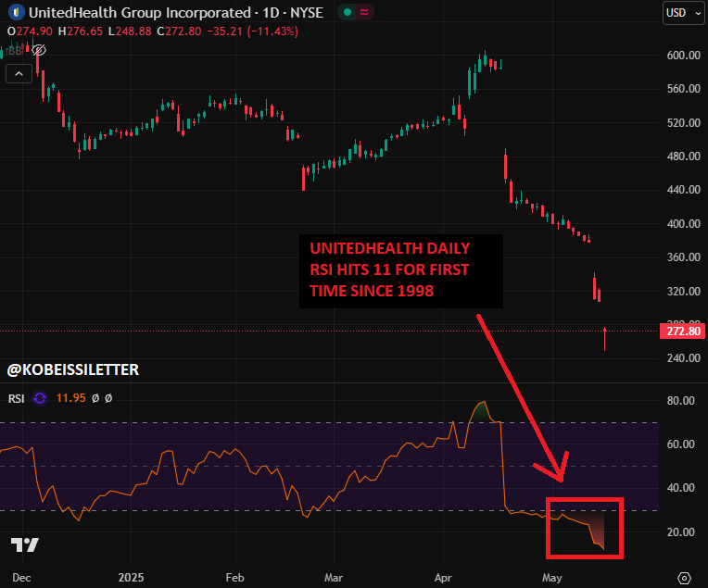Click the Apr date axis label

coord(443,578)
